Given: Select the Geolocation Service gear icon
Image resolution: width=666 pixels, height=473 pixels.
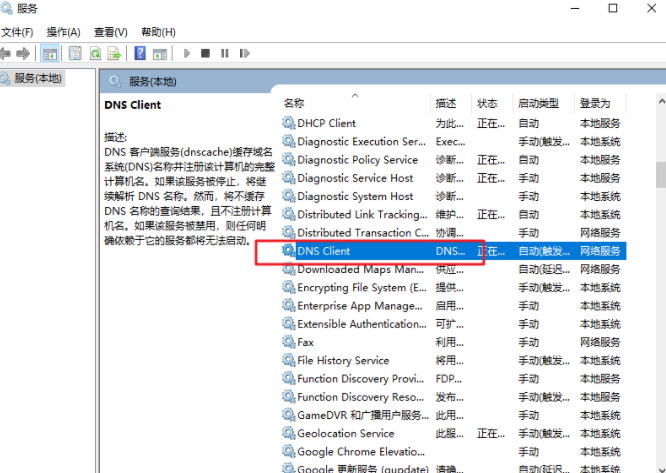Looking at the screenshot, I should point(289,434).
